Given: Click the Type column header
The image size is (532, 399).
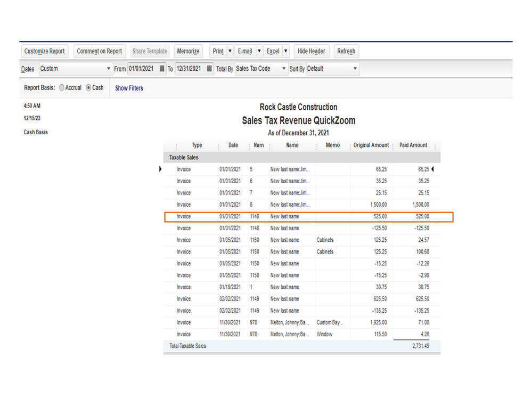Looking at the screenshot, I should point(197,145).
